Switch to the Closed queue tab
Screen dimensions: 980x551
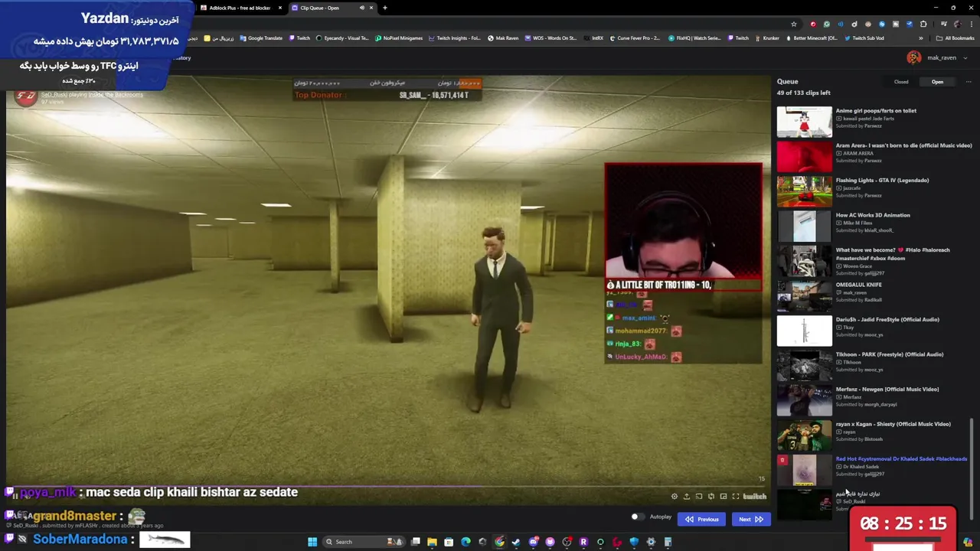[901, 82]
